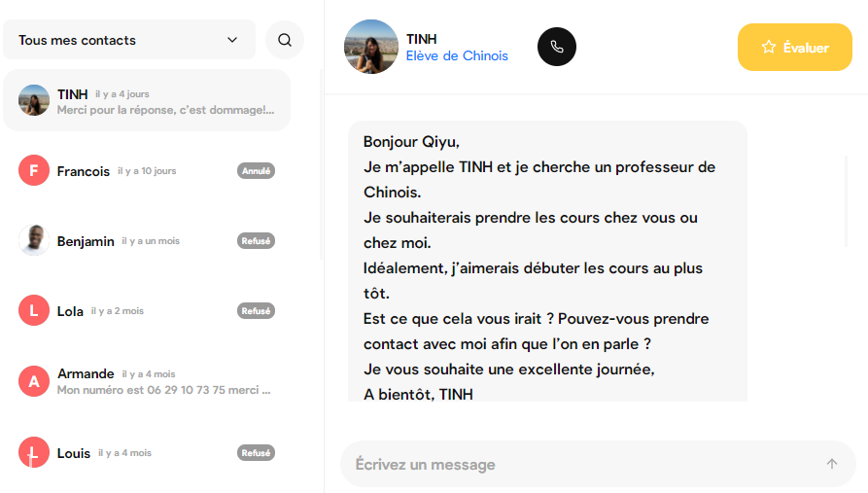The height and width of the screenshot is (493, 868).
Task: Expand the Tous mes contacts dropdown
Action: tap(129, 40)
